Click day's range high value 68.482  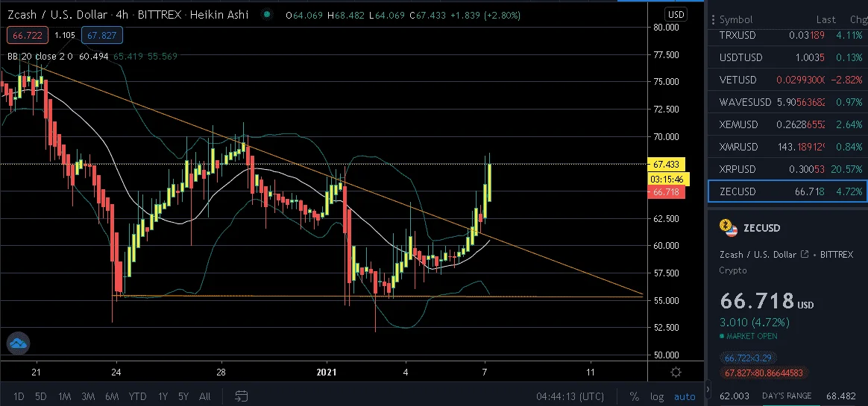pos(841,396)
